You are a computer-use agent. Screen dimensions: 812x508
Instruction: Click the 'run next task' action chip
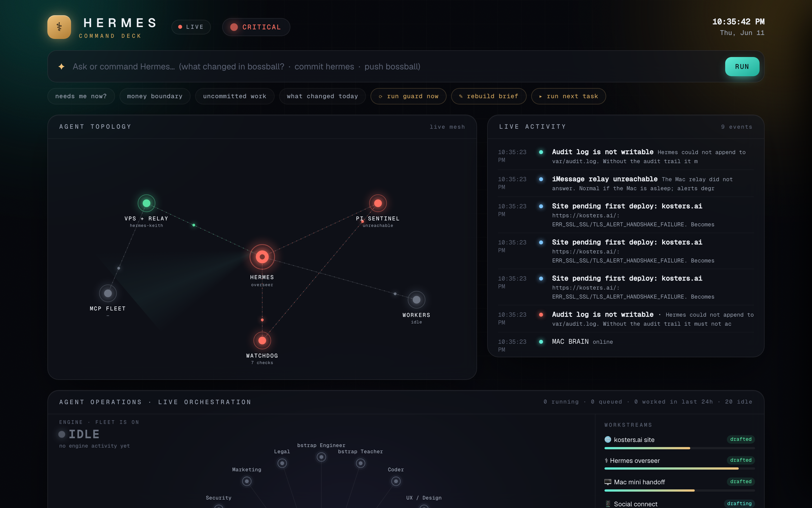point(568,96)
